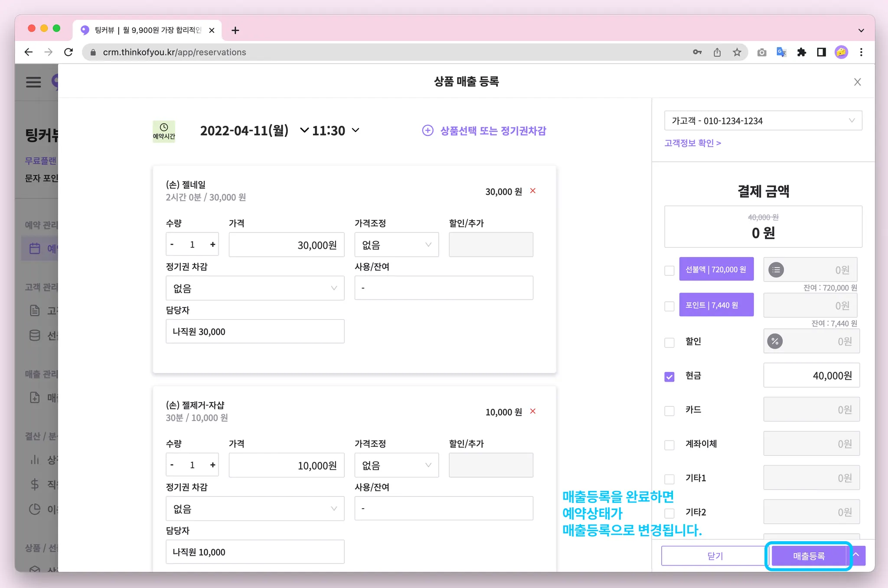Open a new browser tab
This screenshot has width=888, height=588.
point(235,30)
